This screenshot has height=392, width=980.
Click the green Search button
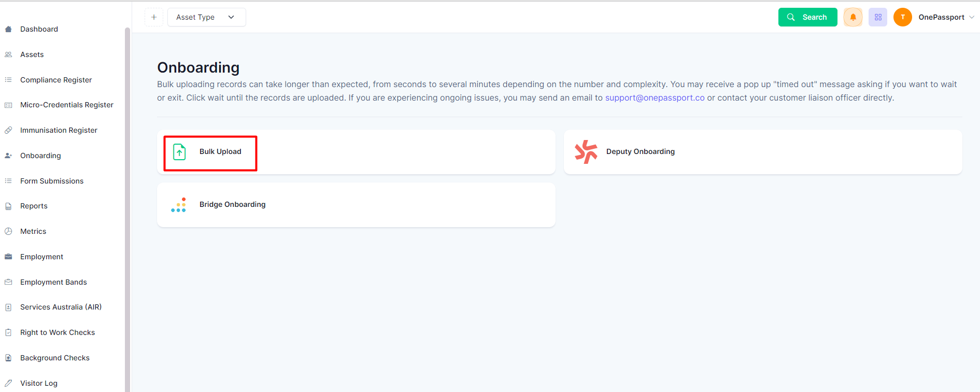coord(807,17)
